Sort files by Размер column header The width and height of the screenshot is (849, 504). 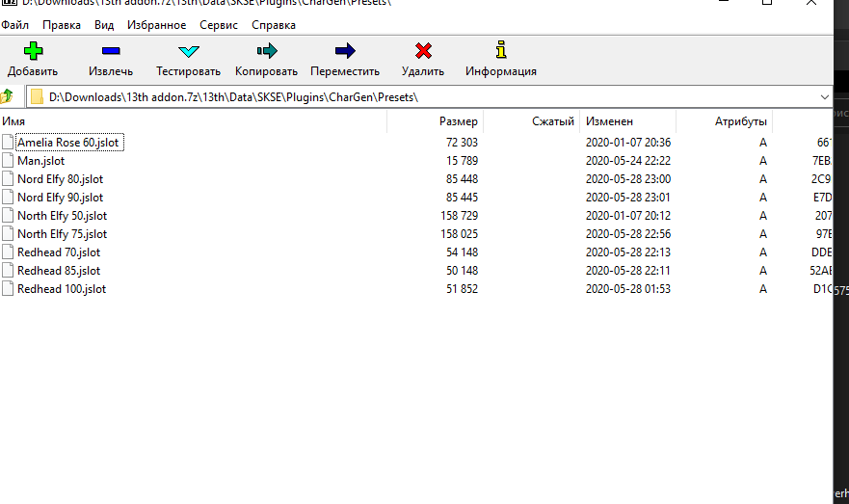458,121
